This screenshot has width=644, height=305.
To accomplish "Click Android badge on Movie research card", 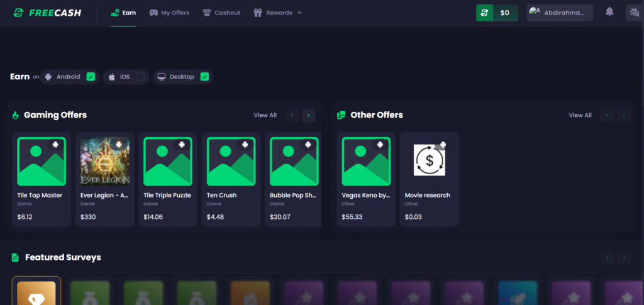I will pos(443,144).
